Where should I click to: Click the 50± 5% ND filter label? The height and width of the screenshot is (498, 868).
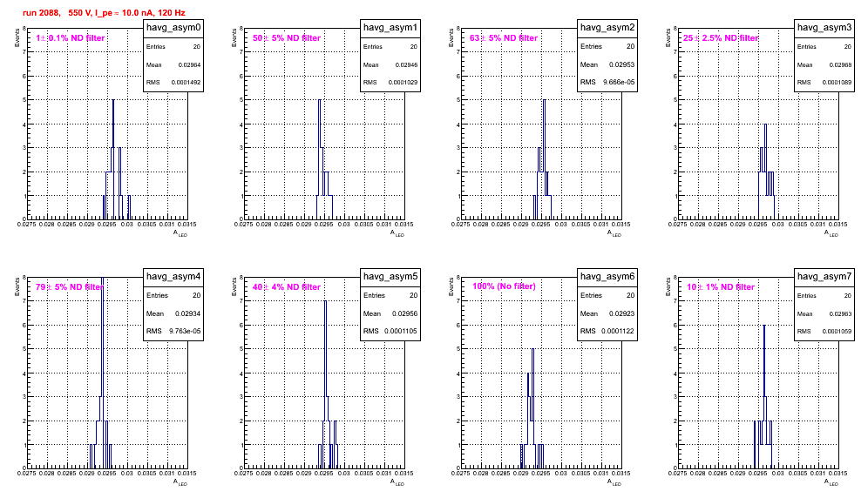click(287, 38)
